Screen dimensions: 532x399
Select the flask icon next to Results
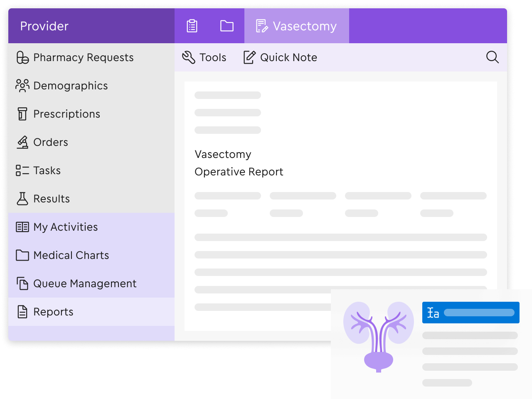click(22, 199)
